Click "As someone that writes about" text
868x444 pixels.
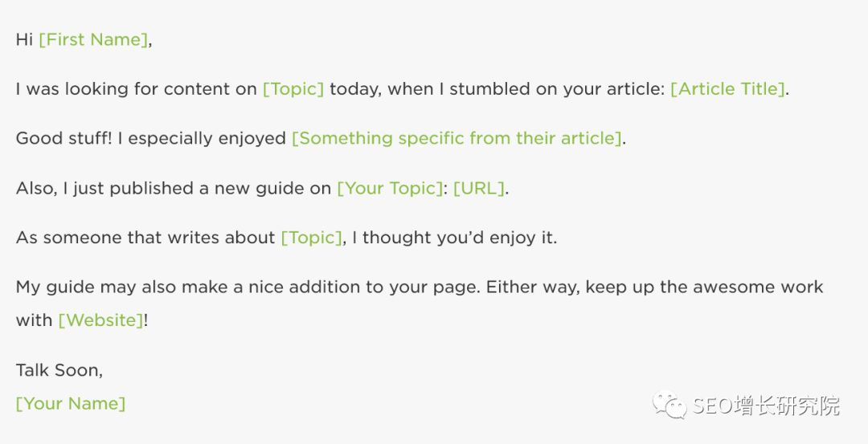pos(145,238)
